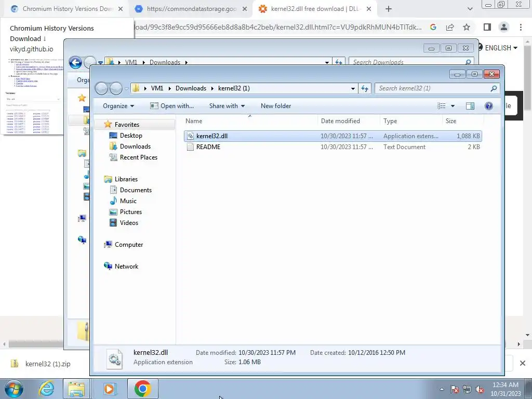Expand address bar history dropdown
532x399 pixels.
pos(353,88)
